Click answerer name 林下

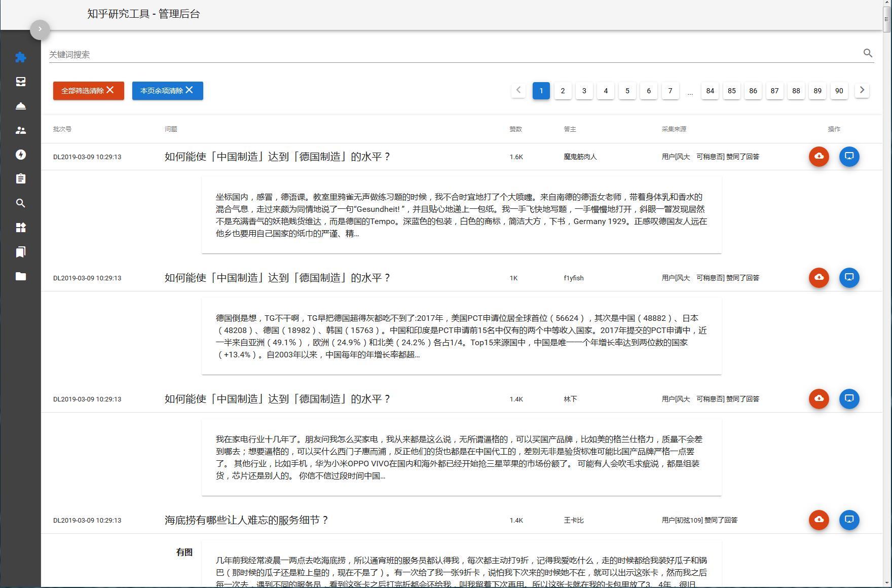tap(570, 399)
